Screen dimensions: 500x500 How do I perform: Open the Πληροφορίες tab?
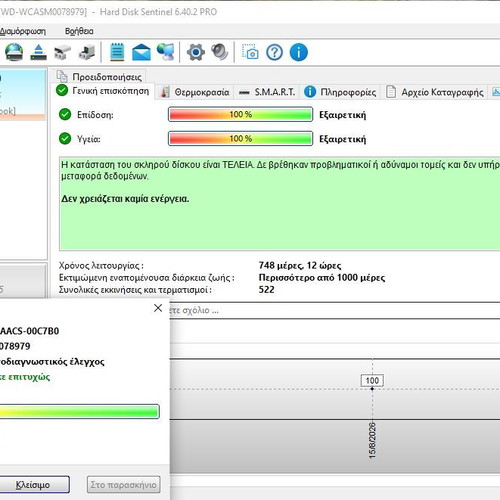pos(340,92)
